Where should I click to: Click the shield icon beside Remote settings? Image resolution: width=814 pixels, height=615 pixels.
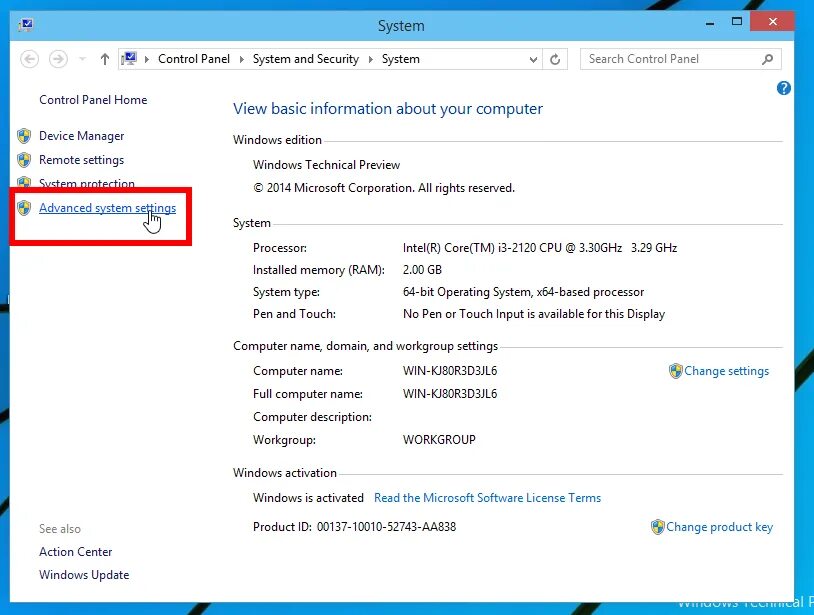click(24, 160)
